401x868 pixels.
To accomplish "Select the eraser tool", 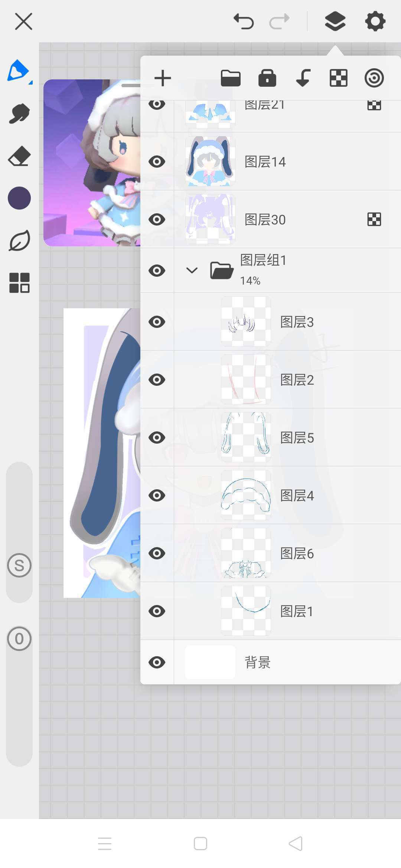I will pyautogui.click(x=19, y=156).
